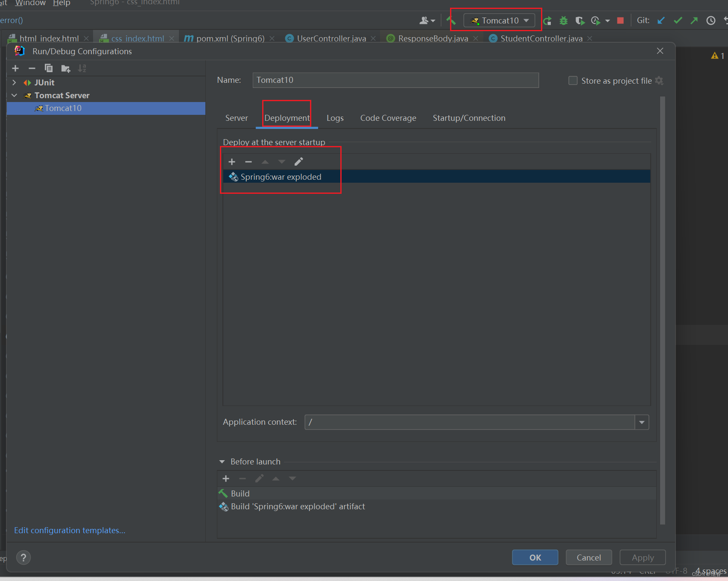Remove Spring6:war exploded from deployment

[249, 162]
